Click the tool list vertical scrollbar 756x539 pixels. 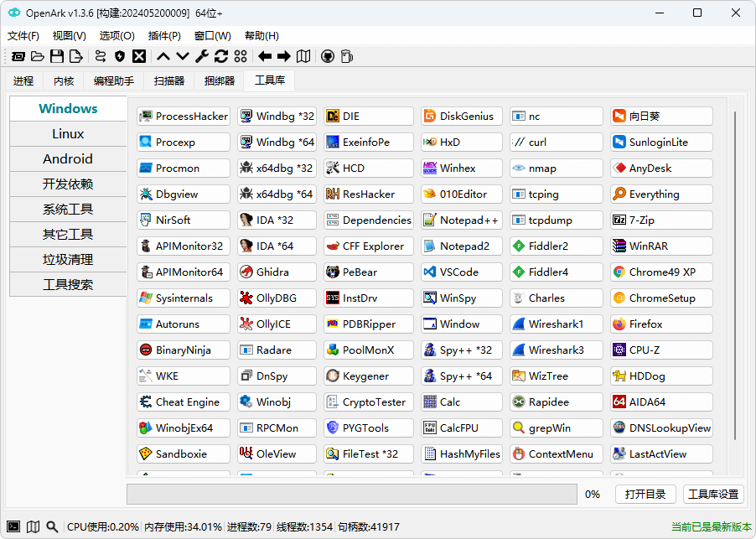[x=735, y=275]
